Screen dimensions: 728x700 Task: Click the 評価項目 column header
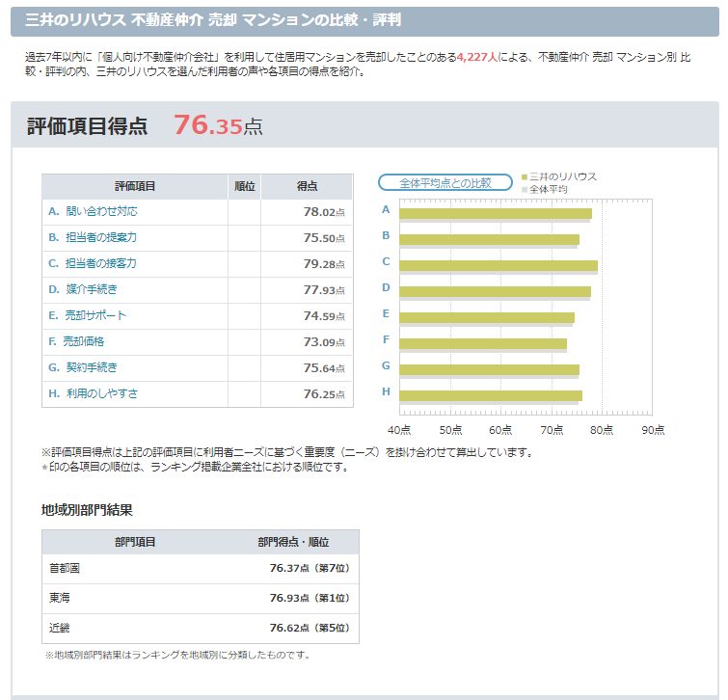tap(135, 187)
